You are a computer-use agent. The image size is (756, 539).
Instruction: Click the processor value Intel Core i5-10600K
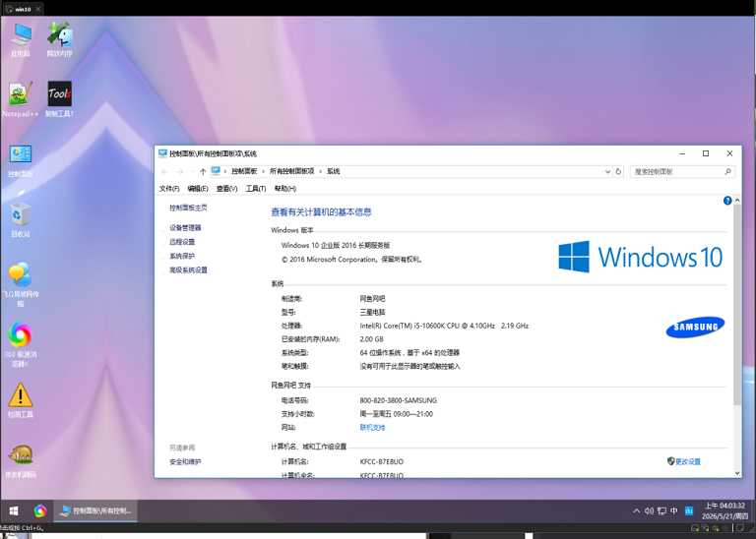tap(444, 326)
